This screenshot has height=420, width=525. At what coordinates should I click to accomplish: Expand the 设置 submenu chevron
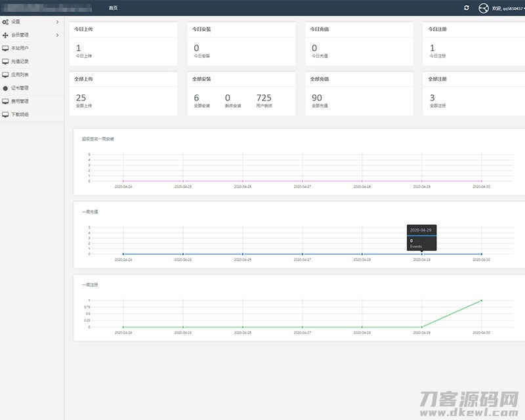pyautogui.click(x=56, y=21)
